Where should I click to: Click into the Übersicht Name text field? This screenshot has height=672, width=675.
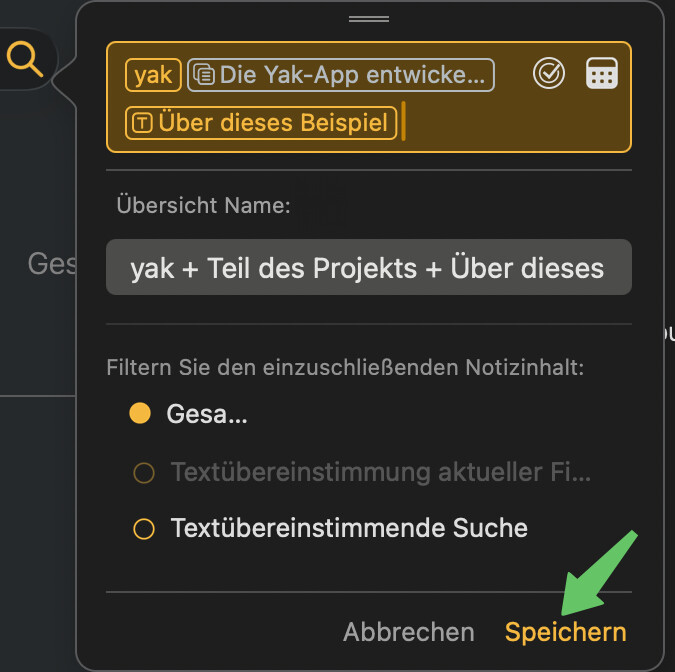[369, 267]
